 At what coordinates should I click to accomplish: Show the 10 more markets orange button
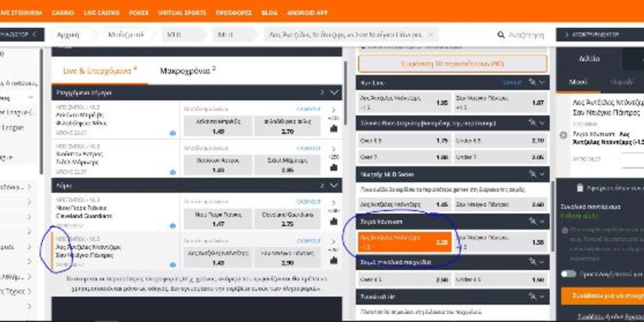(x=452, y=64)
